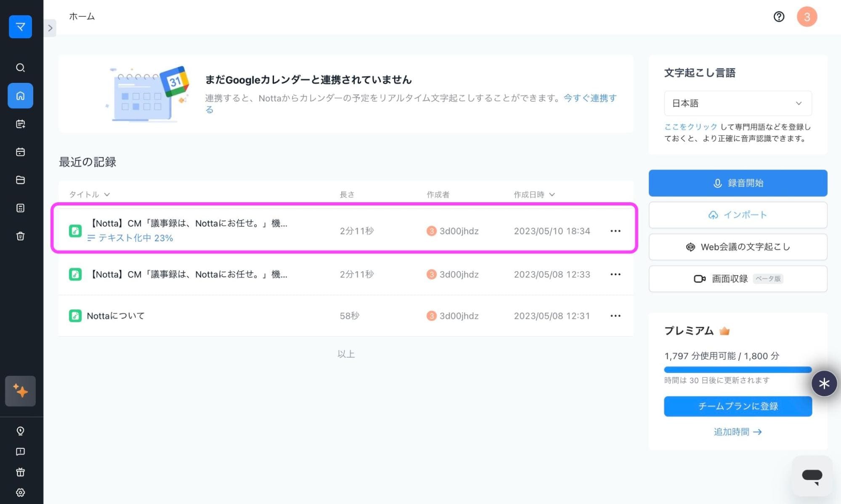Click the 長さ column header
Image resolution: width=841 pixels, height=504 pixels.
click(x=347, y=194)
